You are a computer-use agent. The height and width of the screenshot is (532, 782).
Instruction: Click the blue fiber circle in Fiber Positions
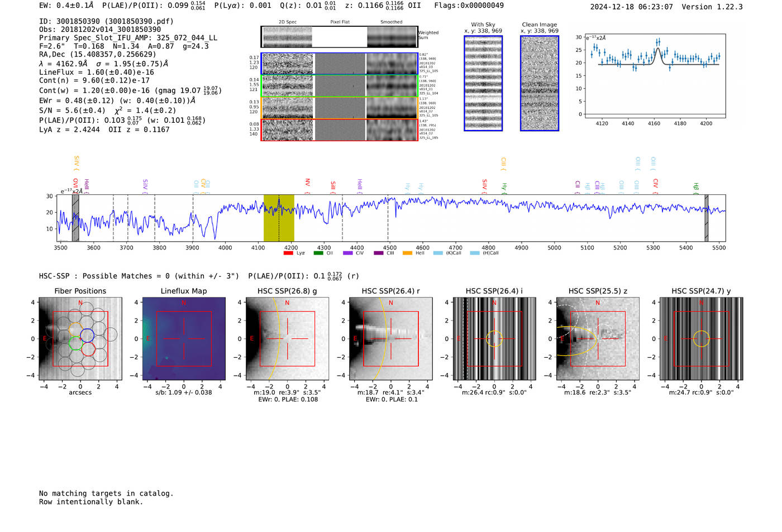coord(87,336)
